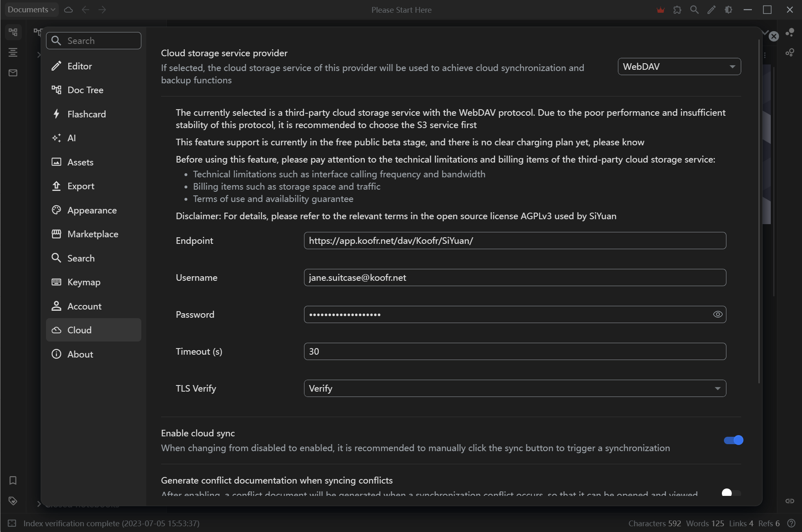Reveal the WebDAV password
802x532 pixels.
pyautogui.click(x=718, y=314)
